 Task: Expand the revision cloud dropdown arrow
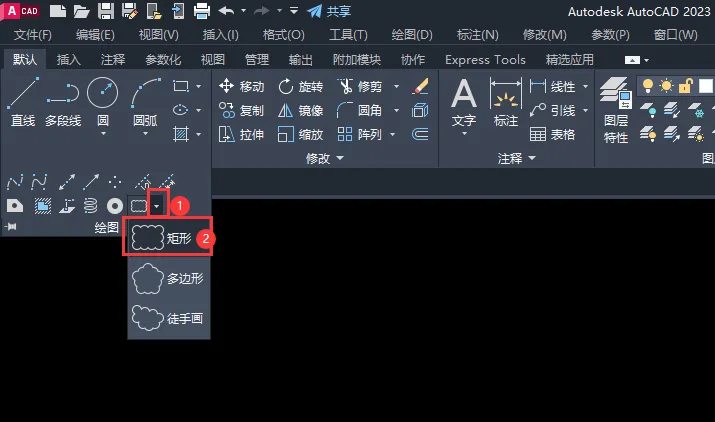point(157,206)
